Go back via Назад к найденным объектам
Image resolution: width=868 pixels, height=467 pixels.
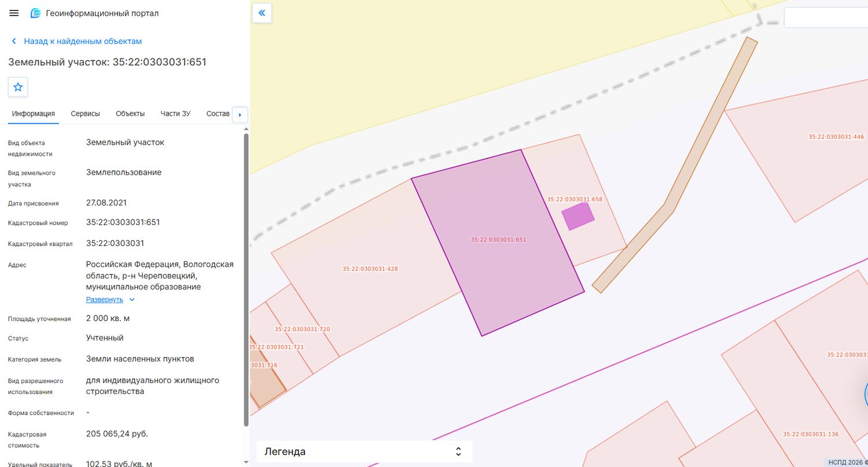pos(76,41)
